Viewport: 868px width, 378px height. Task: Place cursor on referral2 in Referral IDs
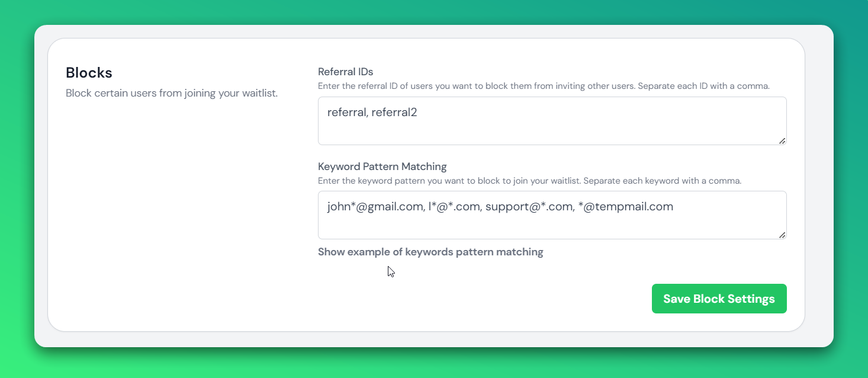pos(394,113)
